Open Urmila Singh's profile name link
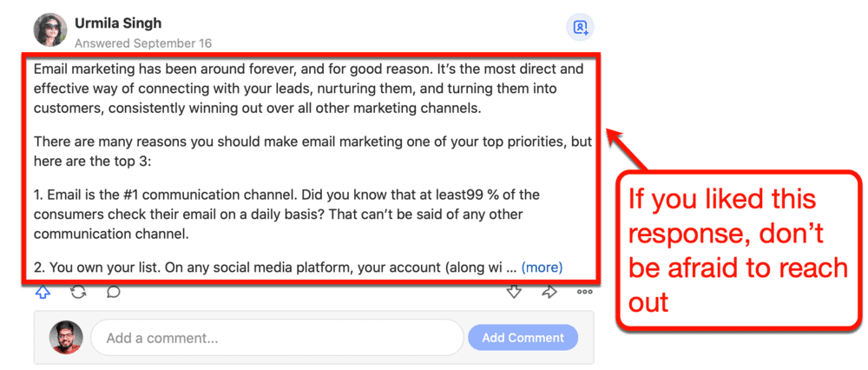This screenshot has height=370, width=868. point(118,23)
